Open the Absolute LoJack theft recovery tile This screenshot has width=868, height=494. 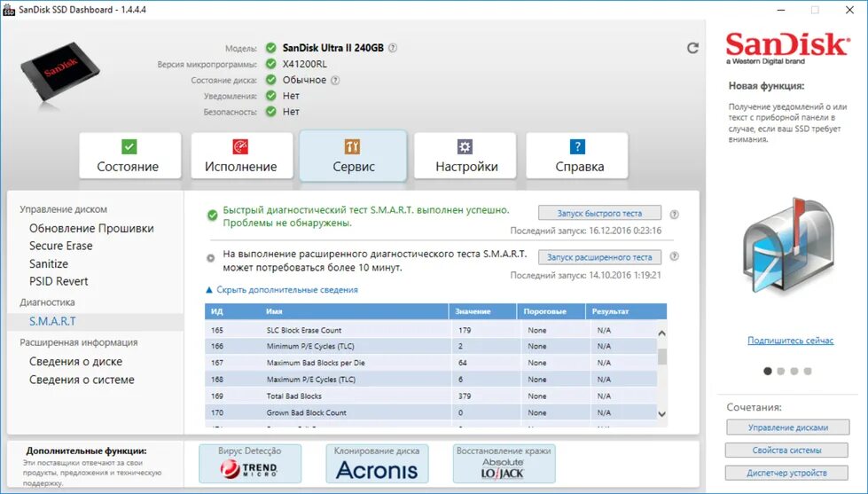click(504, 464)
